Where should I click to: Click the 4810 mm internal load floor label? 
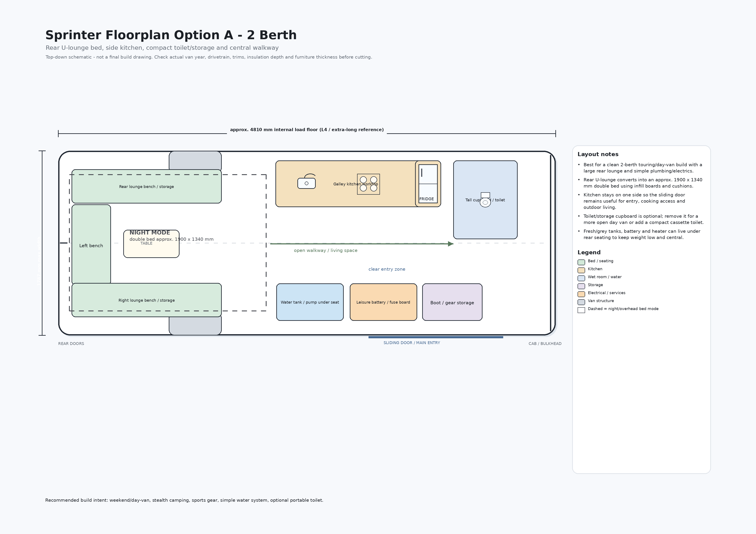[307, 130]
